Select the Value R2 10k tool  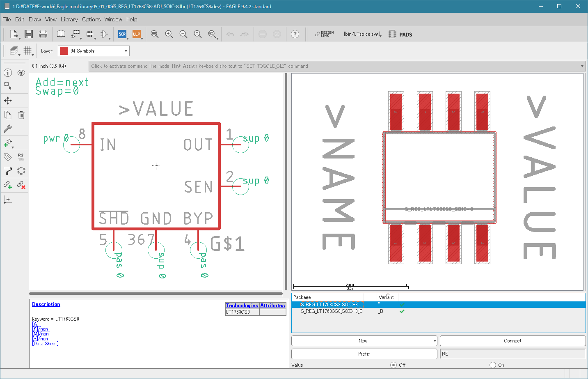[21, 157]
